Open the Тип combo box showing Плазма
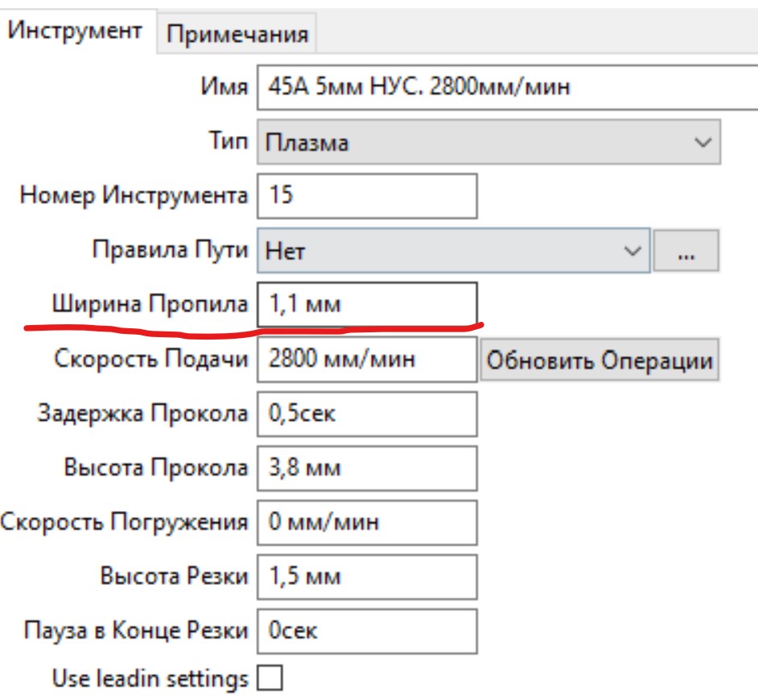The image size is (758, 700). 475,143
